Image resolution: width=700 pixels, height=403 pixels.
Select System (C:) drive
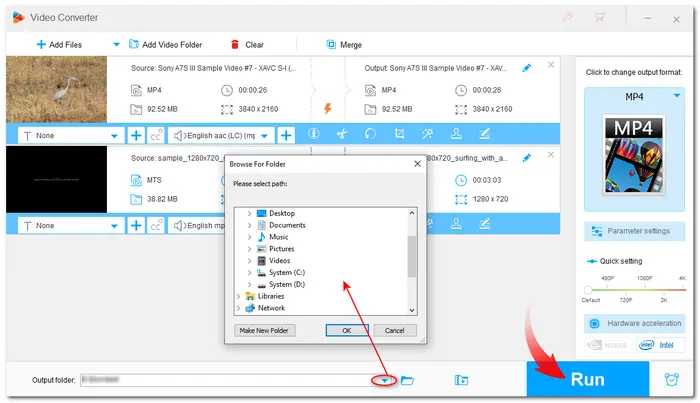tap(287, 272)
